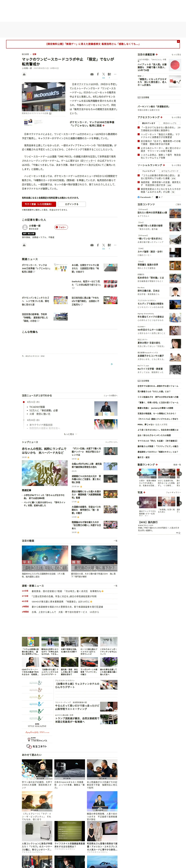
Task: Open the パーキンソン病の「非運動症状」 article
Action: [x=153, y=106]
